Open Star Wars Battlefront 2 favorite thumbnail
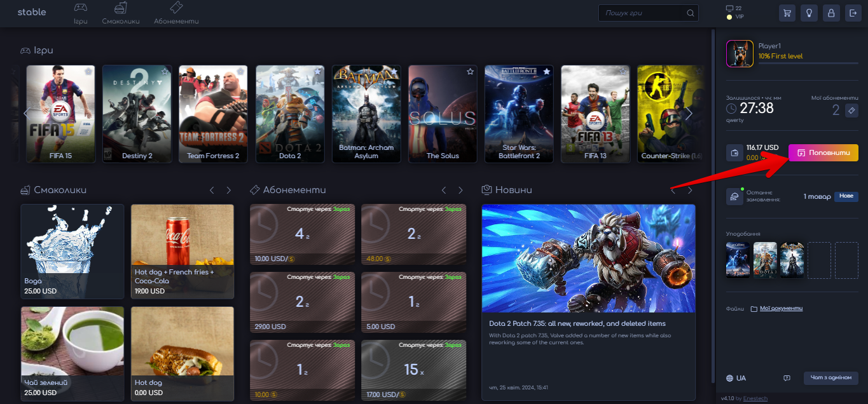The width and height of the screenshot is (868, 404). click(738, 260)
